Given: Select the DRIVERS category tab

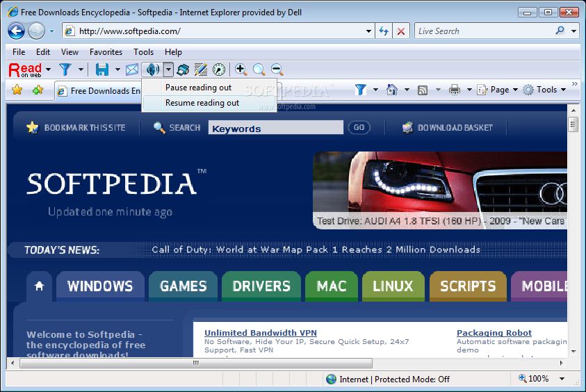Looking at the screenshot, I should 261,286.
